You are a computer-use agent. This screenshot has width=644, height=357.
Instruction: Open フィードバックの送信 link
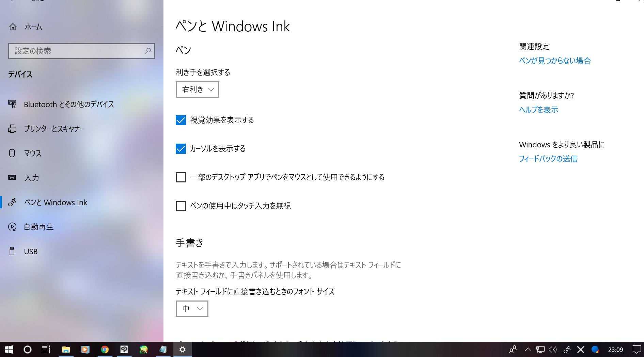click(x=548, y=159)
